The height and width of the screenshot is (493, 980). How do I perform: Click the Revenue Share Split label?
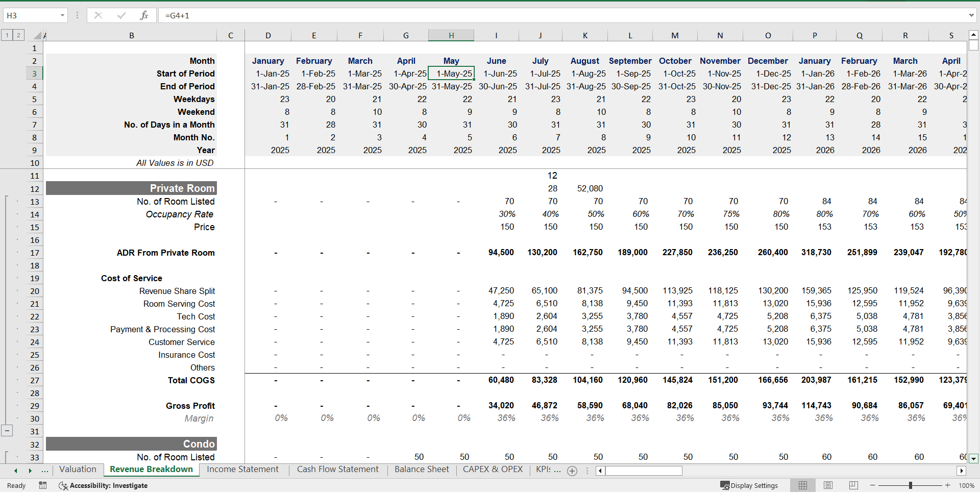click(x=177, y=291)
